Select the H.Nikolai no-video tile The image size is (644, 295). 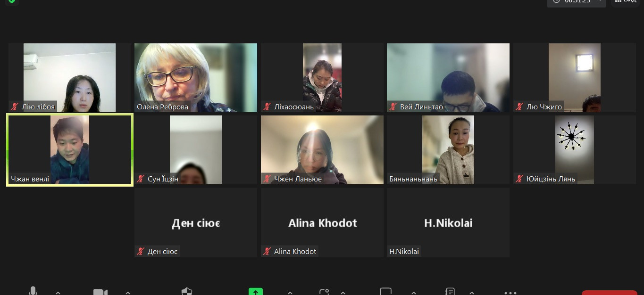[448, 222]
